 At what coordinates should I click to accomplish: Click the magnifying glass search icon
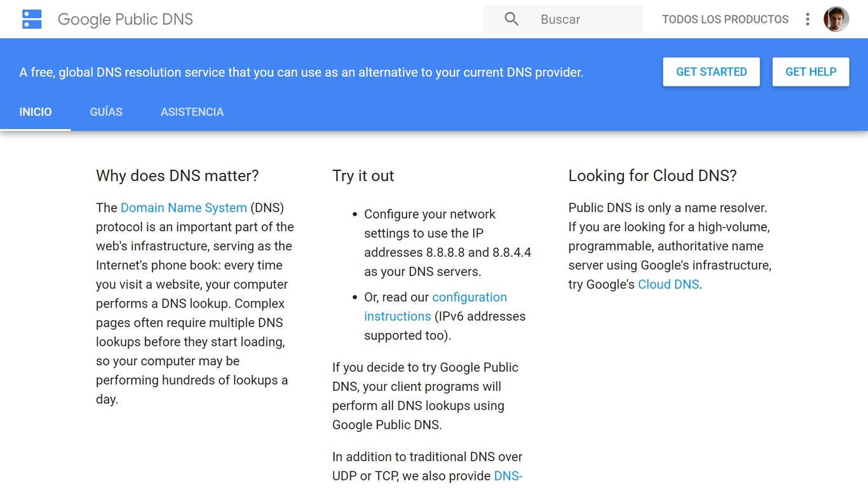click(x=512, y=19)
